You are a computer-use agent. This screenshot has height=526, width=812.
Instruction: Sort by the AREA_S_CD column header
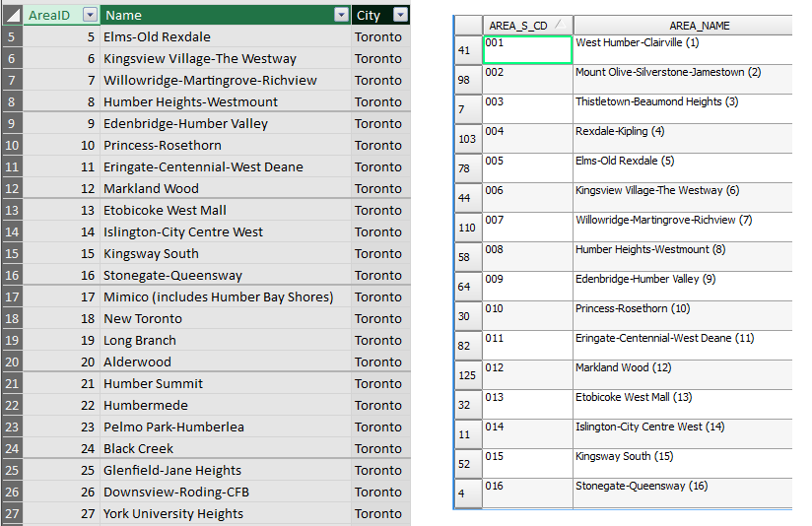527,26
